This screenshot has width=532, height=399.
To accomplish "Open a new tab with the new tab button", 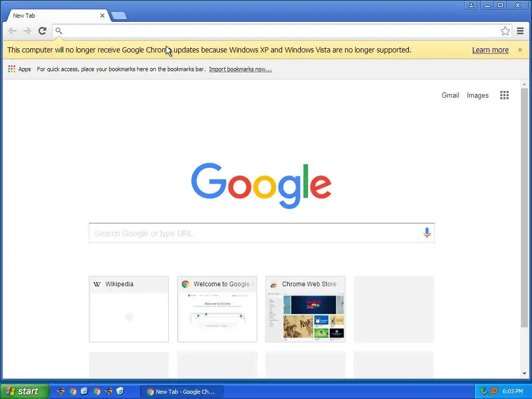I will [119, 16].
